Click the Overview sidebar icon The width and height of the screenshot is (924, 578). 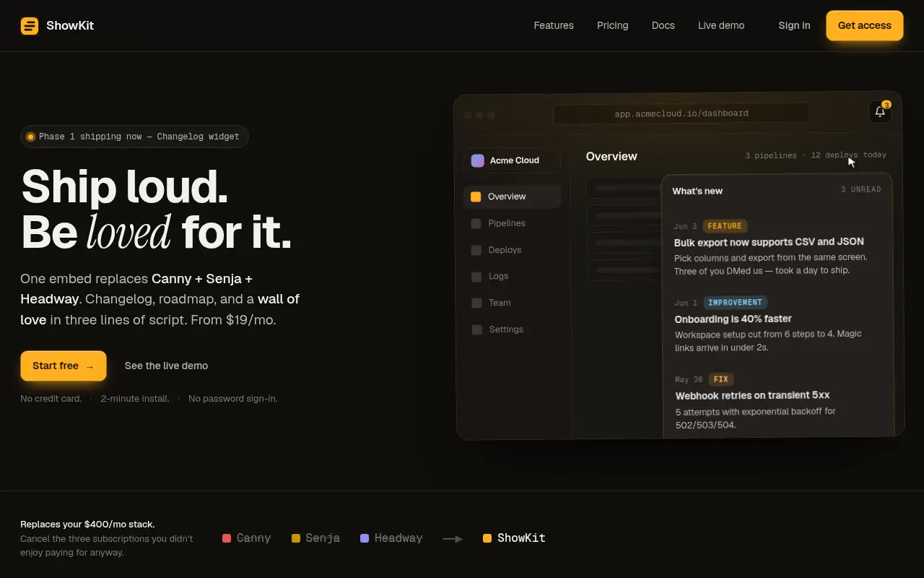[x=476, y=197]
